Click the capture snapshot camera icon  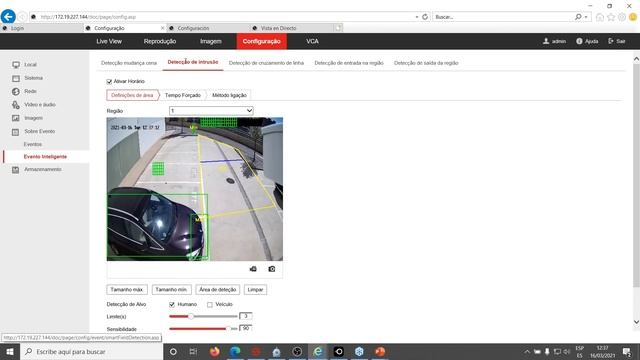tap(272, 269)
